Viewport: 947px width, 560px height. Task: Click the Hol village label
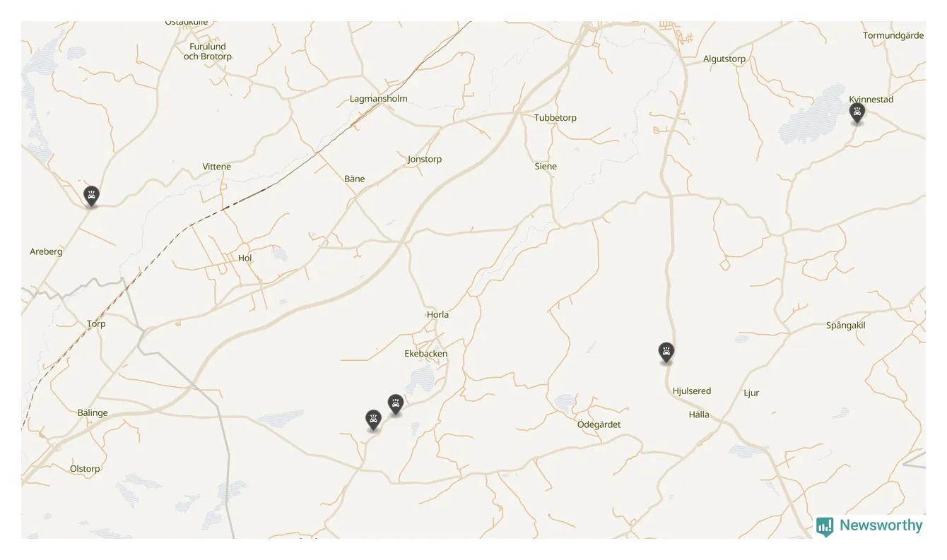coord(245,258)
